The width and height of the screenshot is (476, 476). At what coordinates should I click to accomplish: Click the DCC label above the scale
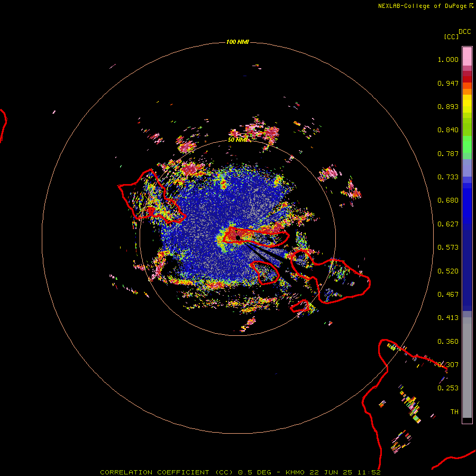click(x=464, y=32)
